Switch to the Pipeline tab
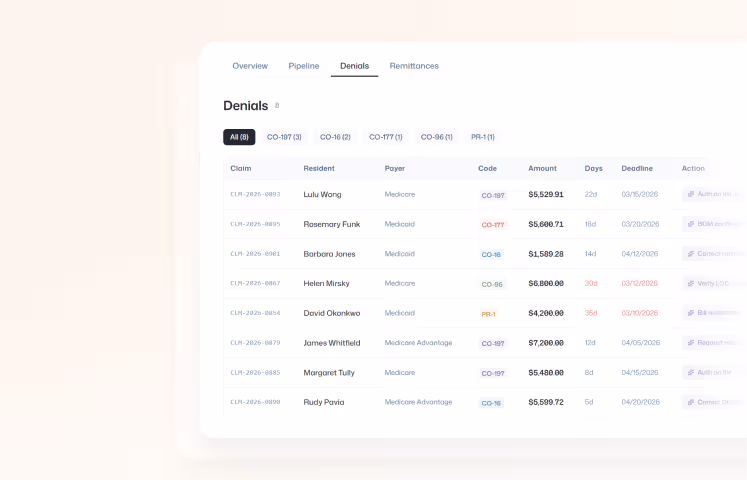Screen dimensions: 747x480 click(303, 66)
